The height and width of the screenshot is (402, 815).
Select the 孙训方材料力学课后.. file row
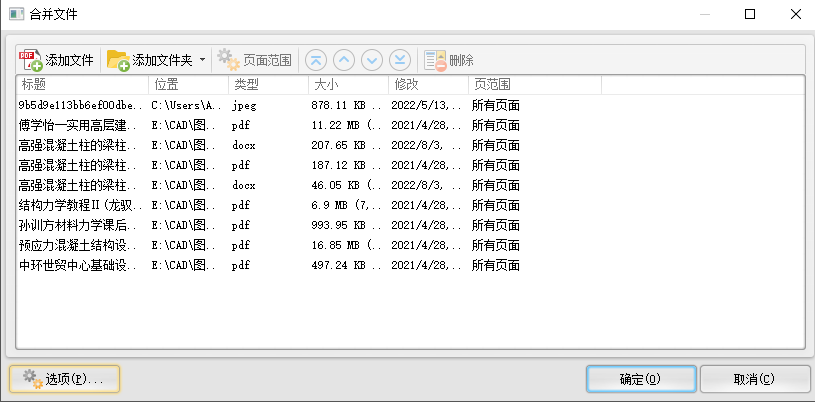pyautogui.click(x=411, y=225)
